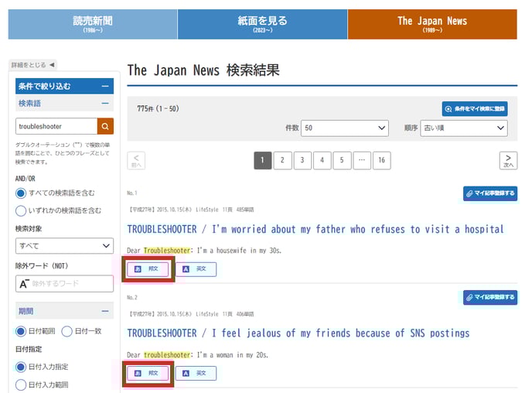Click the 英文 button under article No.2

click(196, 373)
